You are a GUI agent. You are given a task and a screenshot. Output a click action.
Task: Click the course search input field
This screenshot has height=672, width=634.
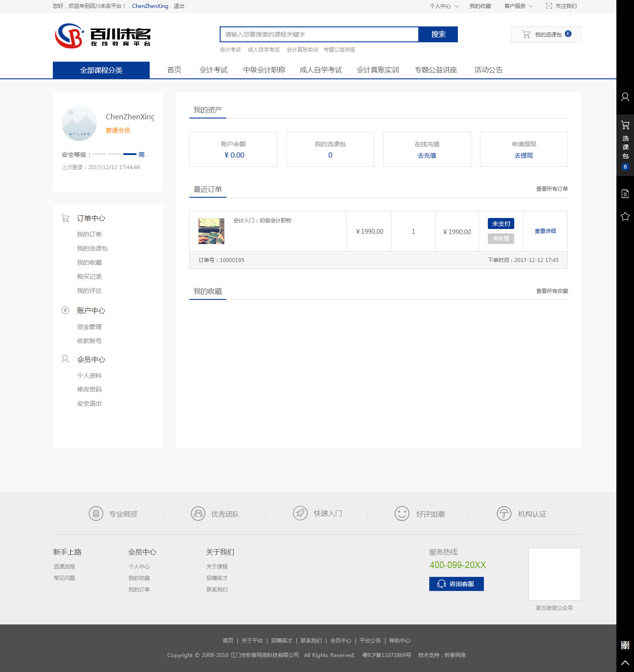(x=319, y=34)
